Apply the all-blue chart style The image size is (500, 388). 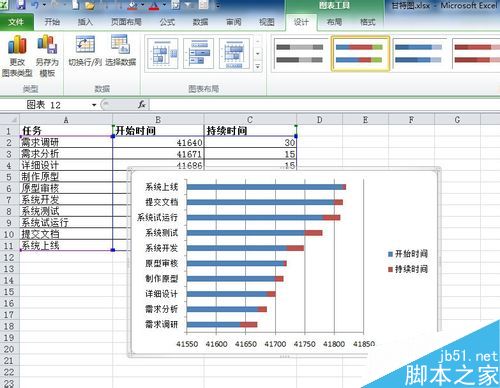[x=419, y=54]
